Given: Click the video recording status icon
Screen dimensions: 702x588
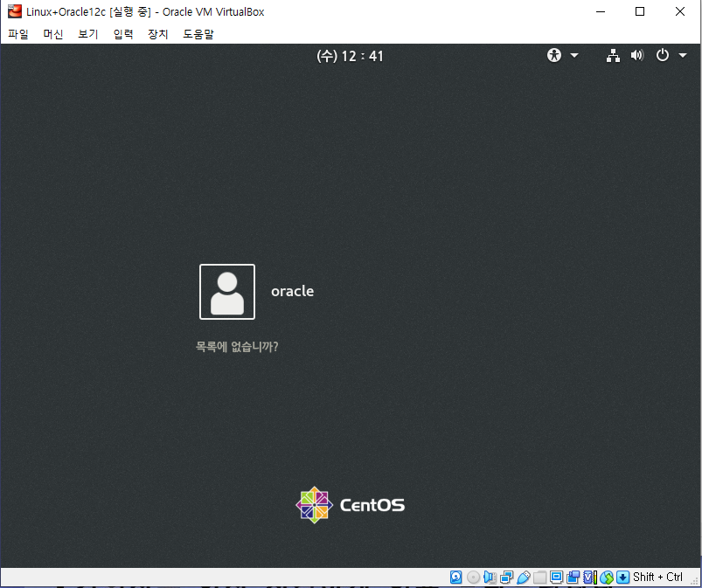Looking at the screenshot, I should [x=573, y=577].
